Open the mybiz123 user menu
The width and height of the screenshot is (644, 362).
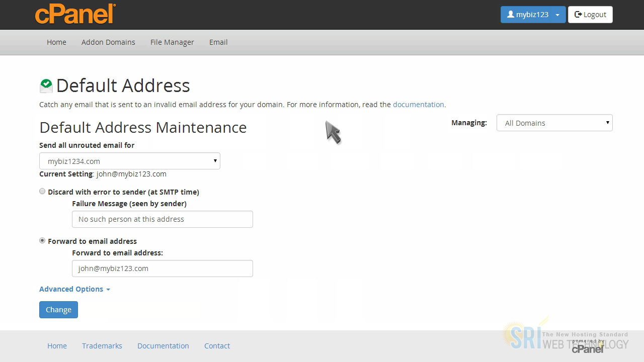click(533, 15)
